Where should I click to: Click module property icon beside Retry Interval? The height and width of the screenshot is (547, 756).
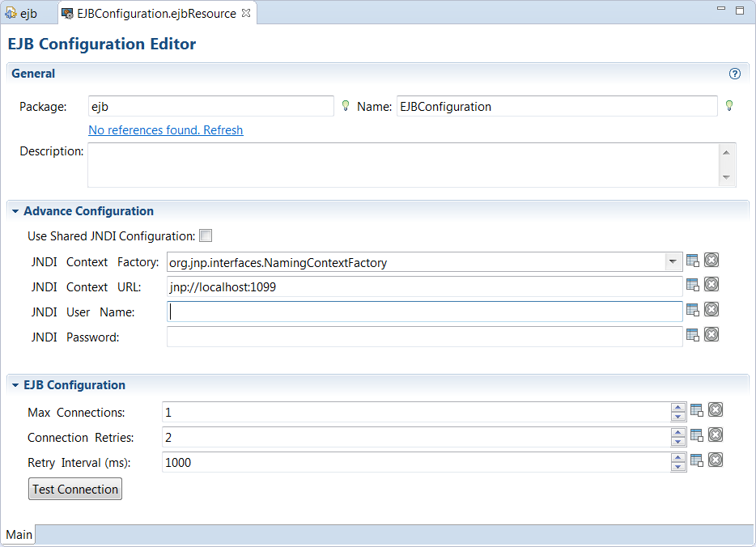point(697,460)
